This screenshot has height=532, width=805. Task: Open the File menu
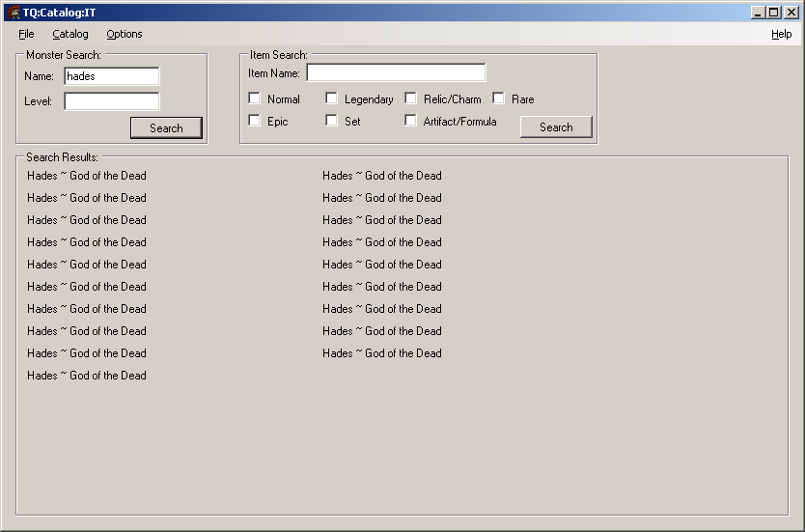click(26, 34)
